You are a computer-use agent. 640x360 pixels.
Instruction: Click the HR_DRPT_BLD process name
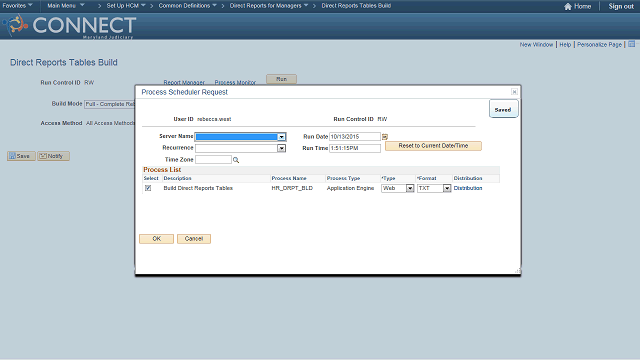click(x=292, y=188)
